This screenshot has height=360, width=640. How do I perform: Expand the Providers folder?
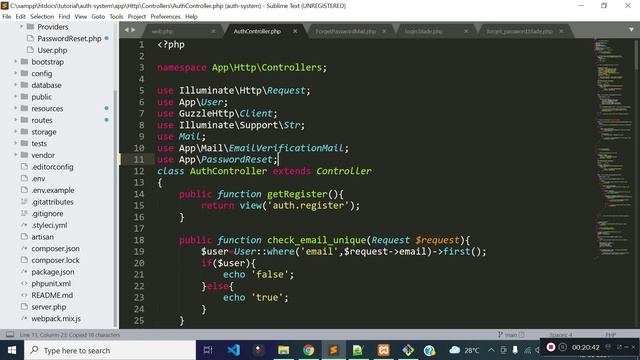click(21, 27)
